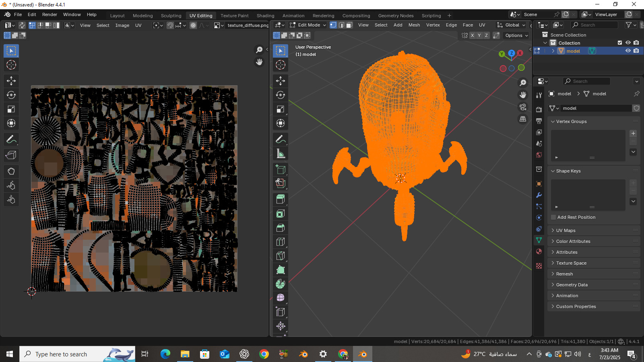
Task: Toggle X axis mirror in viewport header
Action: (472, 35)
